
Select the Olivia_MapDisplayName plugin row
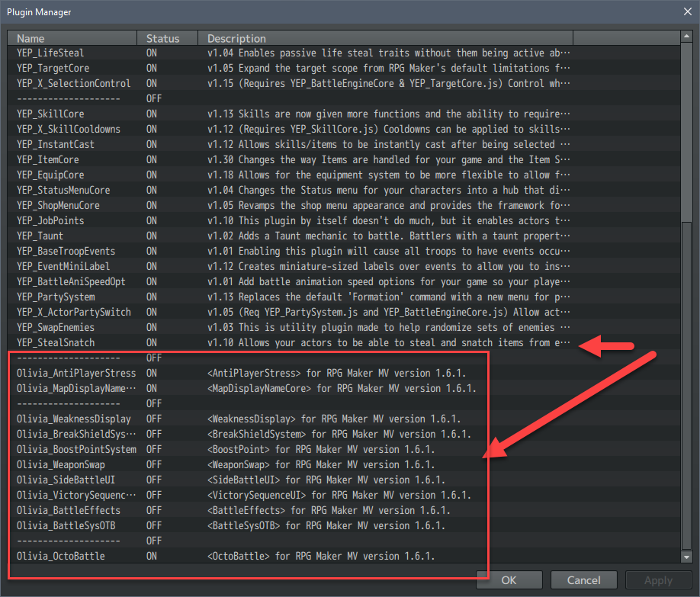click(344, 389)
